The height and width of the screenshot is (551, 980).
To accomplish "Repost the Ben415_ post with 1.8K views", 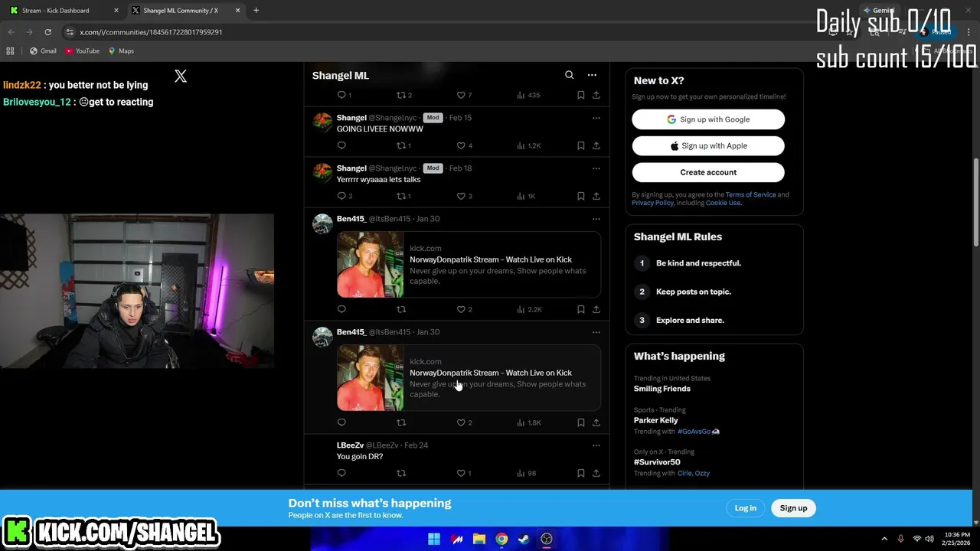I will [x=401, y=422].
